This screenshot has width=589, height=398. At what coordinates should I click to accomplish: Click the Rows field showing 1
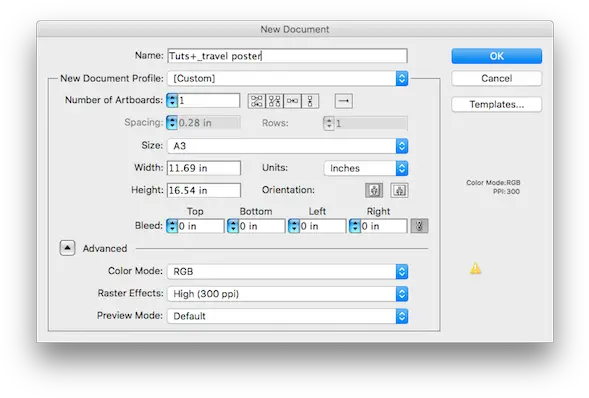pyautogui.click(x=371, y=123)
